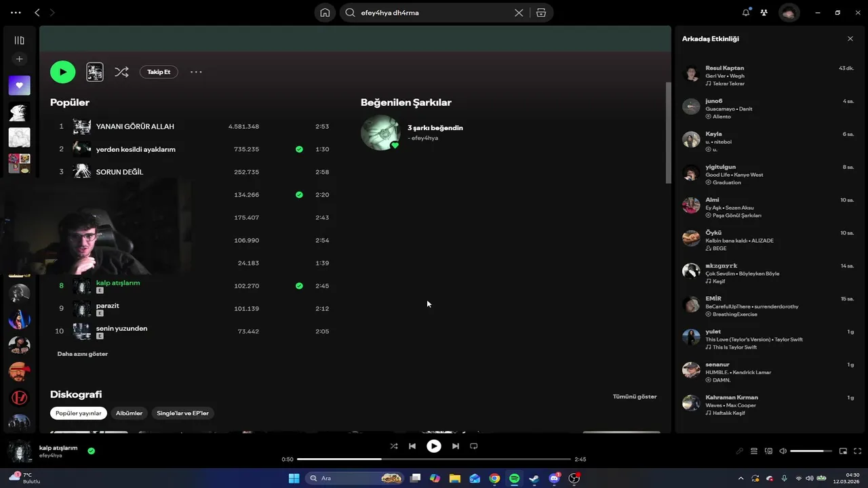868x488 pixels.
Task: Open Spotify in the Windows taskbar
Action: (514, 479)
